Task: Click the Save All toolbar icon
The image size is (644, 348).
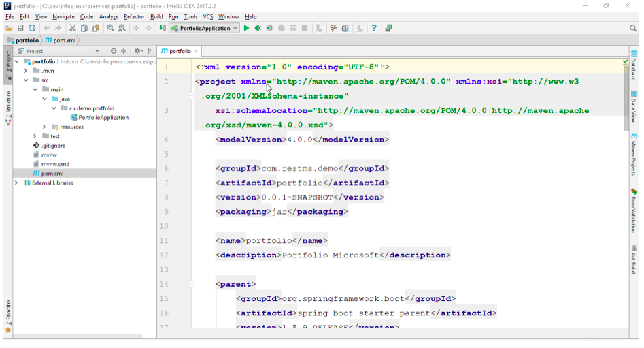Action: [20, 28]
